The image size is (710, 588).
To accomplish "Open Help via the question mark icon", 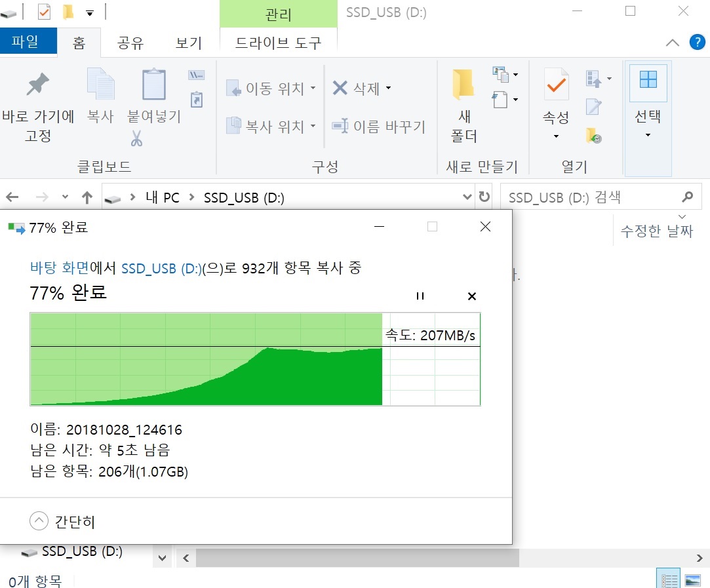I will click(x=698, y=43).
